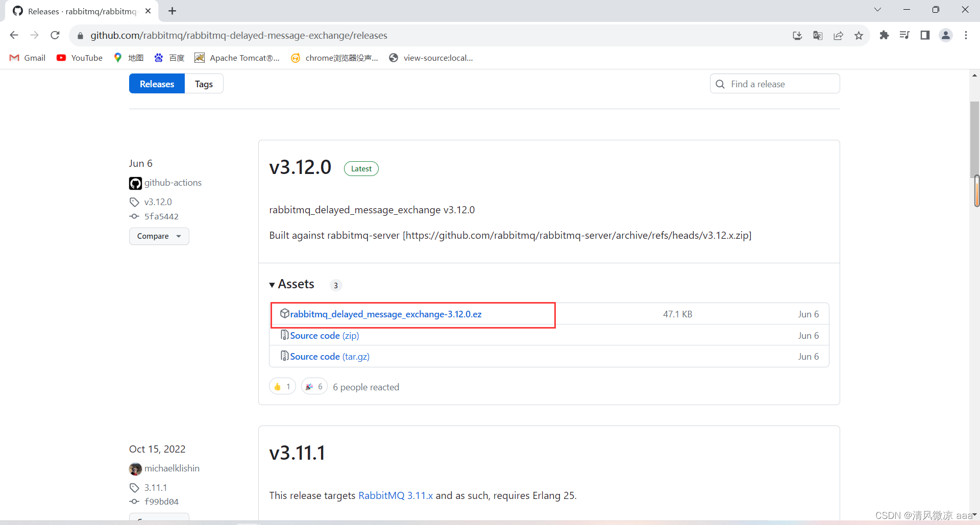Click the Find a release search field
The image size is (980, 525).
[x=775, y=84]
